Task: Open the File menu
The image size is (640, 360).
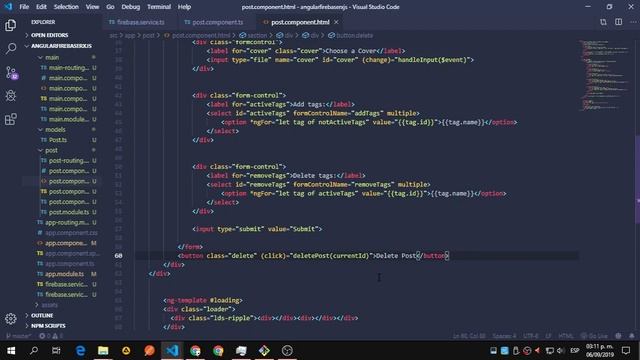Action: [x=24, y=7]
